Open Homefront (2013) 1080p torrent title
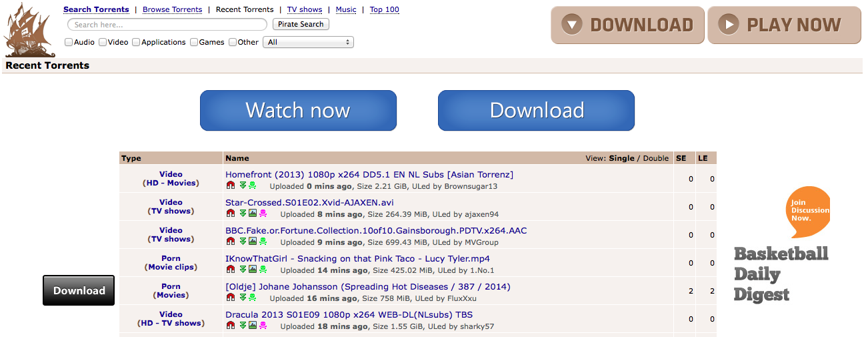 (x=369, y=174)
